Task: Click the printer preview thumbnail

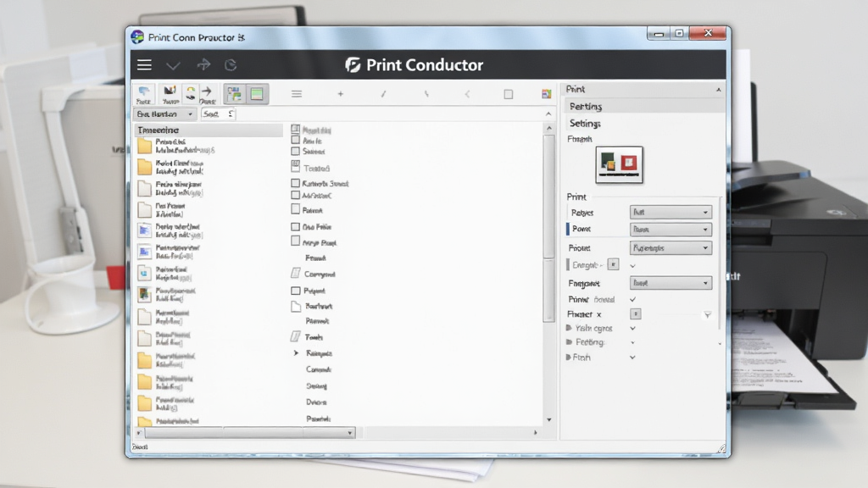Action: coord(619,165)
